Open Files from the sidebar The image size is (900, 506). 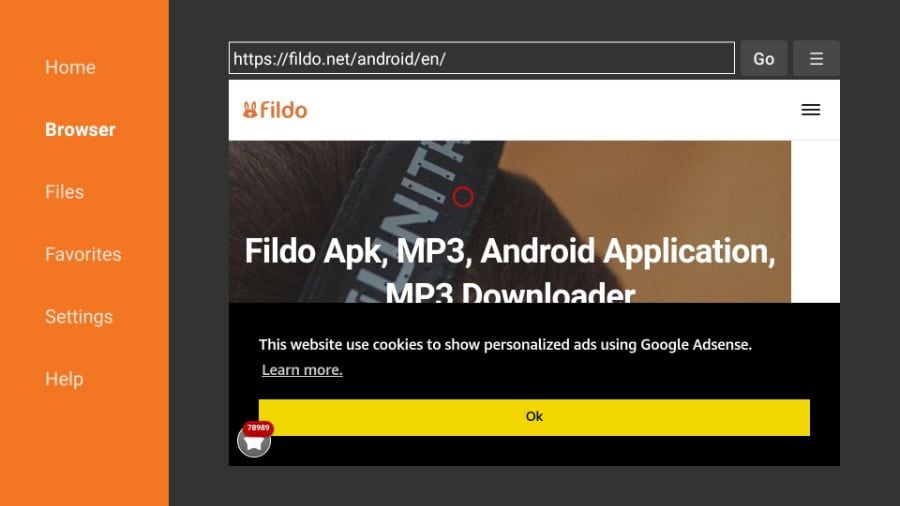[64, 192]
